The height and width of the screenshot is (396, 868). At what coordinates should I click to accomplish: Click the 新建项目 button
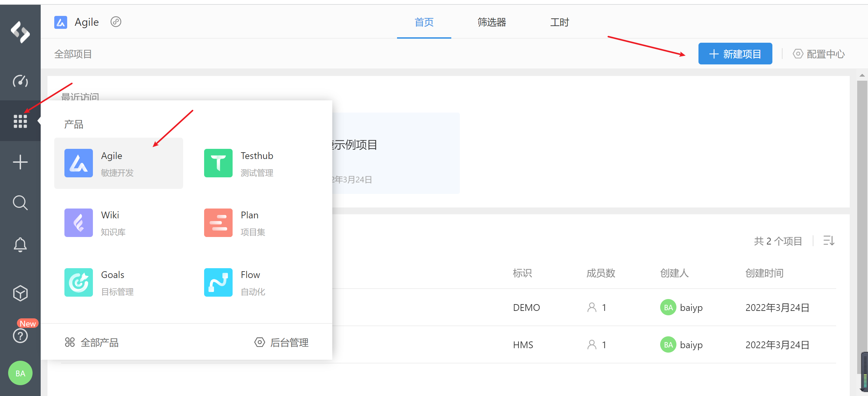pos(735,54)
